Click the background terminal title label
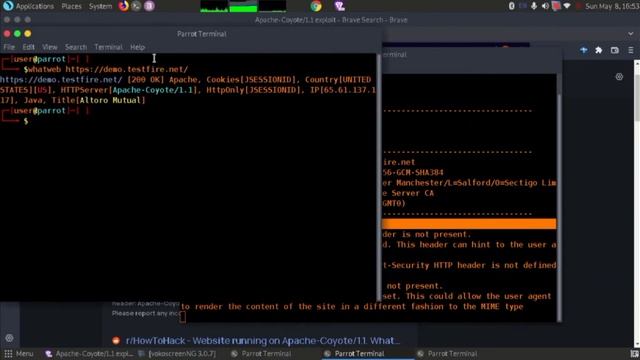 click(394, 55)
